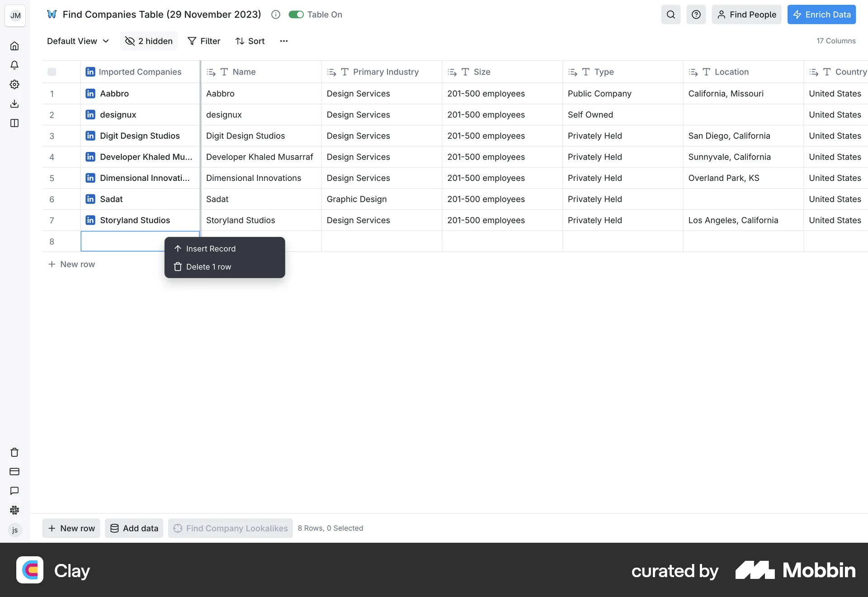The image size is (868, 597).
Task: Open the trash from the sidebar
Action: [15, 452]
